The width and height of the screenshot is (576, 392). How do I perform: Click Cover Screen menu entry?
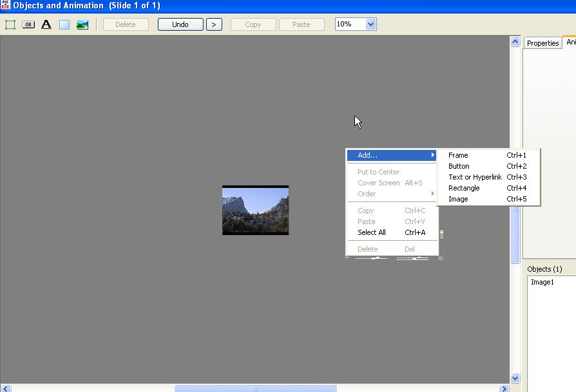392,183
